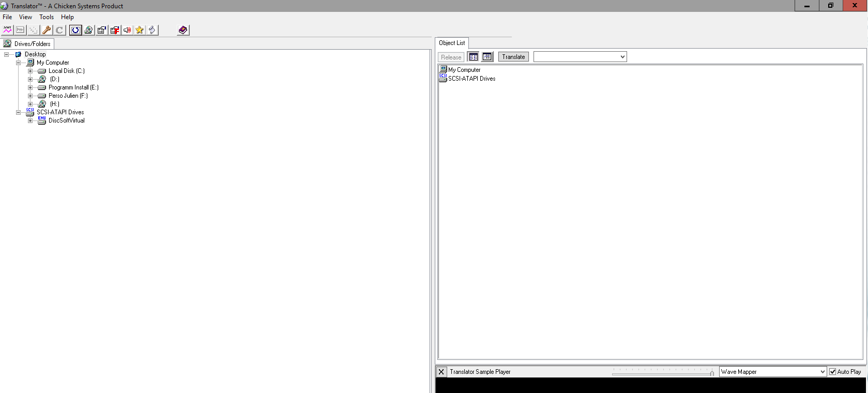
Task: Select SCSI-ATAPI Drives in the folder tree
Action: coord(60,112)
